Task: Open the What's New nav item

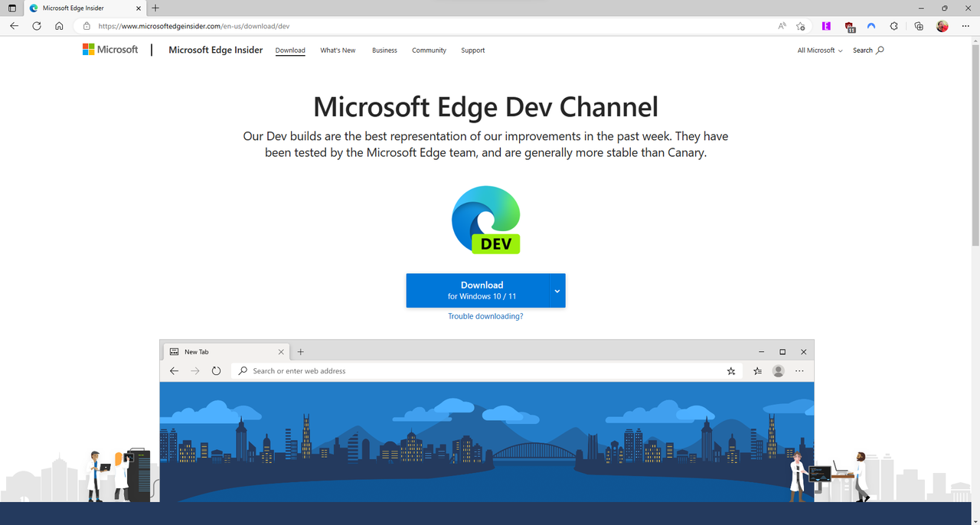Action: tap(338, 51)
